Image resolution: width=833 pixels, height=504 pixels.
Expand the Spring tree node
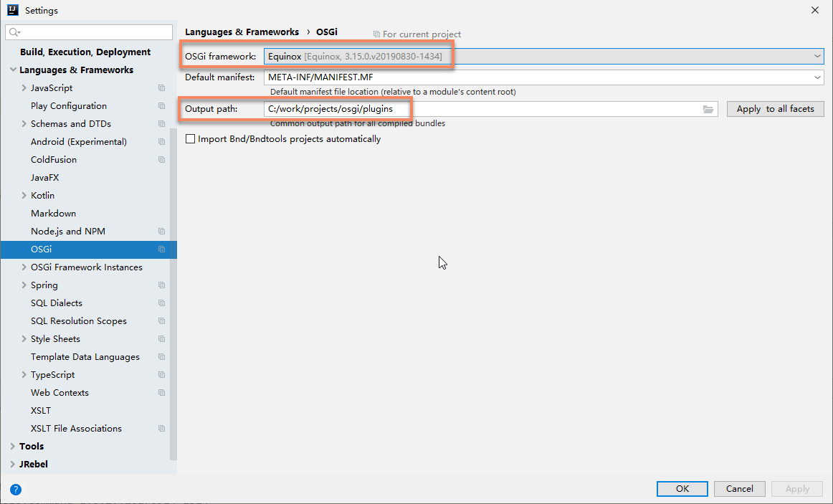tap(24, 285)
